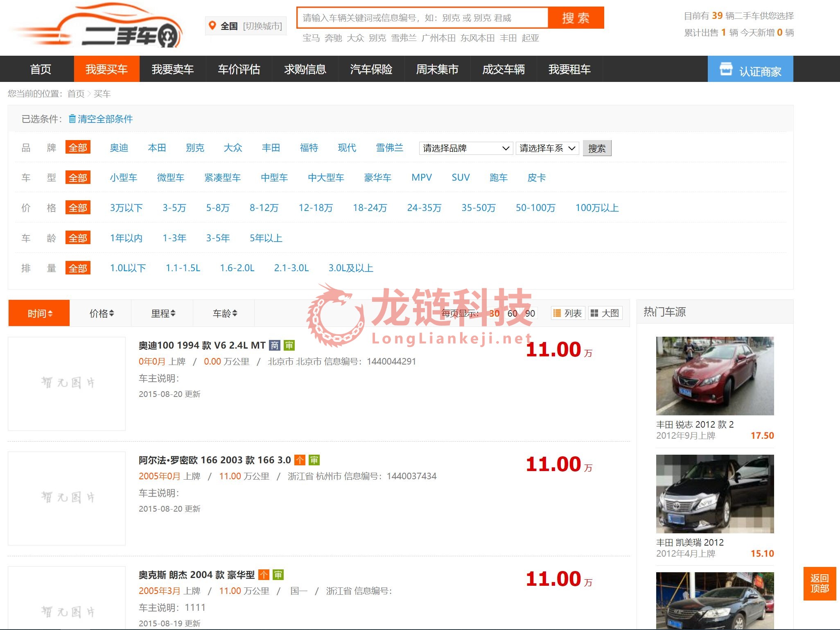Open the 汽车保险 navigation tab

point(371,69)
